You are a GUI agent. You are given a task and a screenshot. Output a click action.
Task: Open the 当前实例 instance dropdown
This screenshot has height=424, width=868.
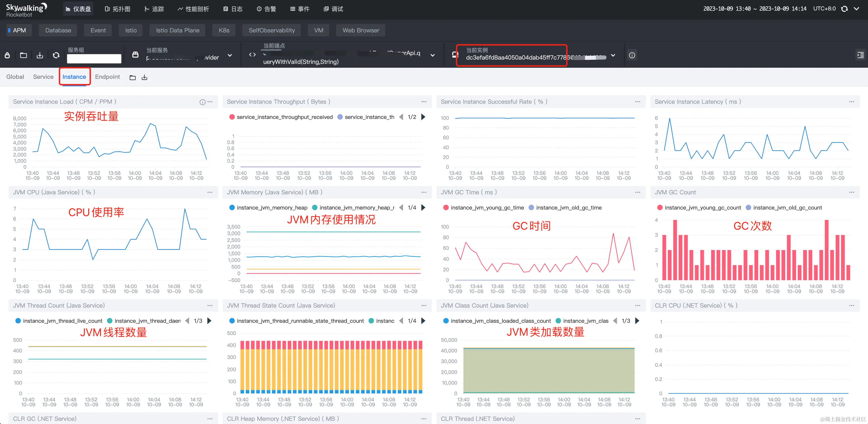tap(613, 55)
